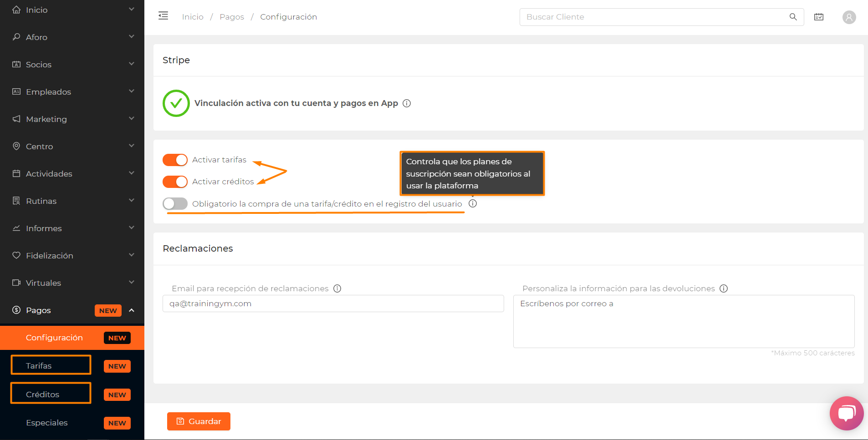Image resolution: width=868 pixels, height=440 pixels.
Task: Collapse the Pagos menu chevron
Action: pos(132,310)
